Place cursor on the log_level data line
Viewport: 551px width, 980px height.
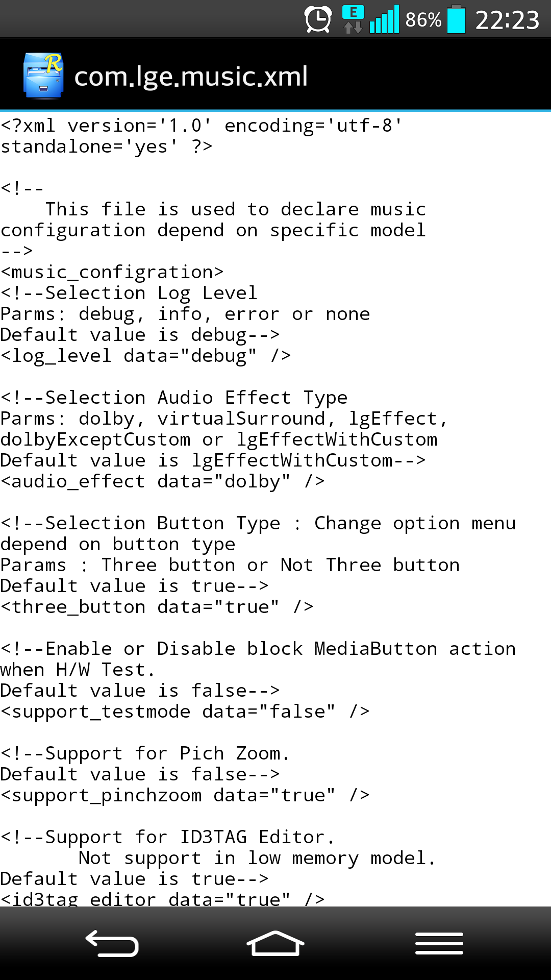click(146, 356)
